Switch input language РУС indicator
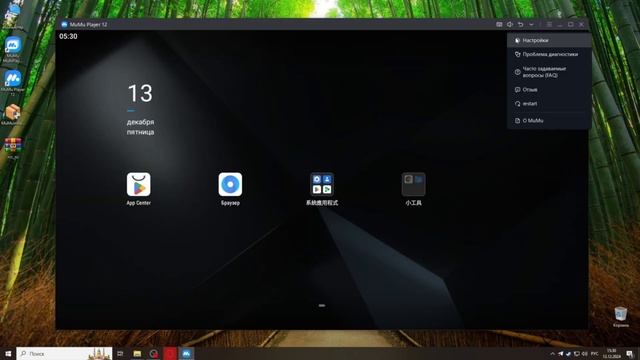640x360 pixels. click(595, 353)
